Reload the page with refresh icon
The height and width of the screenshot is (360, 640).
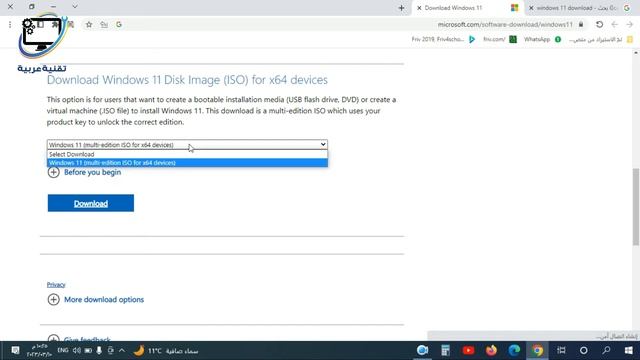coord(599,24)
